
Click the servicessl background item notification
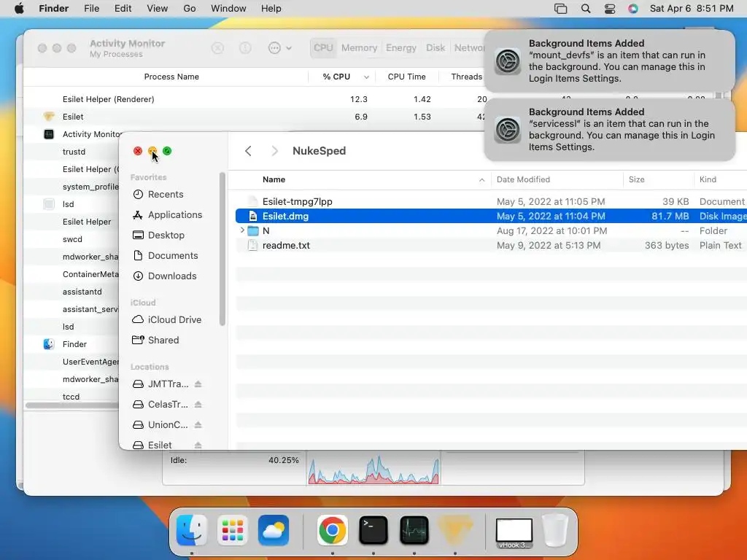click(x=609, y=130)
